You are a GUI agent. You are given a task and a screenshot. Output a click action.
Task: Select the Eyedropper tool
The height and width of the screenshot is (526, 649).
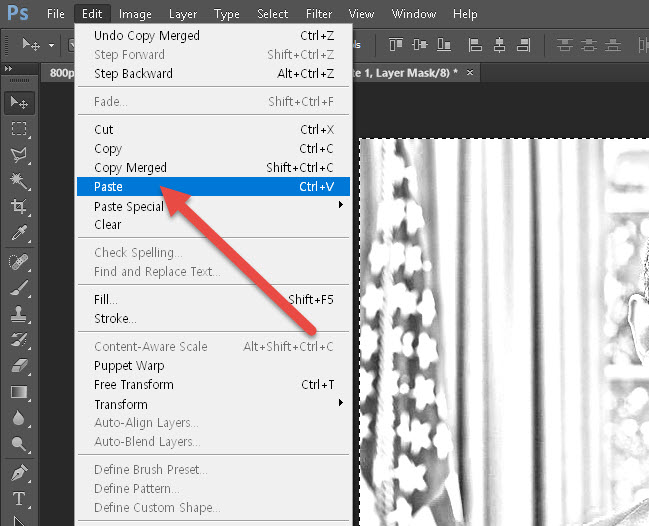(19, 233)
